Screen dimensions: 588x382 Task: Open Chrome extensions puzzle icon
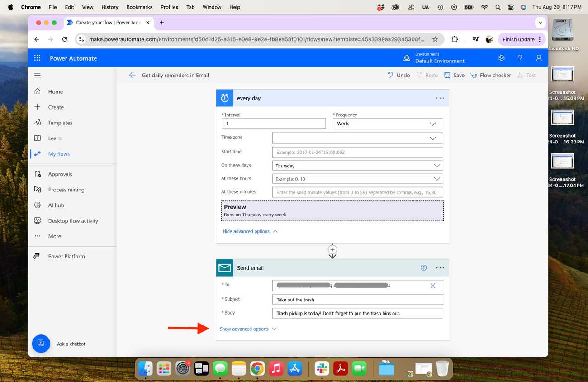tap(455, 39)
